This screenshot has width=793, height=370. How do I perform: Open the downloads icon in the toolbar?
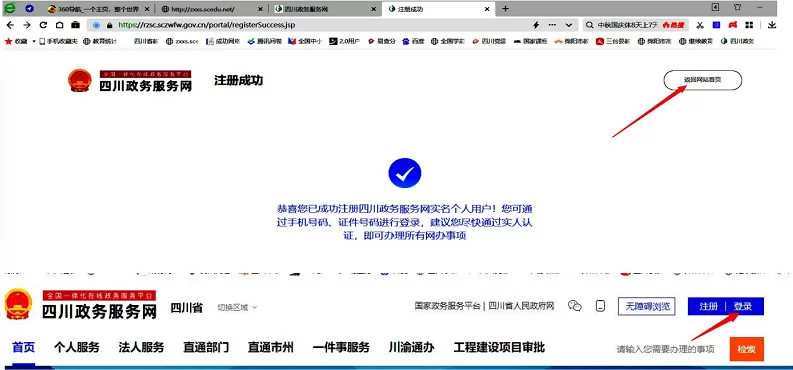[x=772, y=25]
